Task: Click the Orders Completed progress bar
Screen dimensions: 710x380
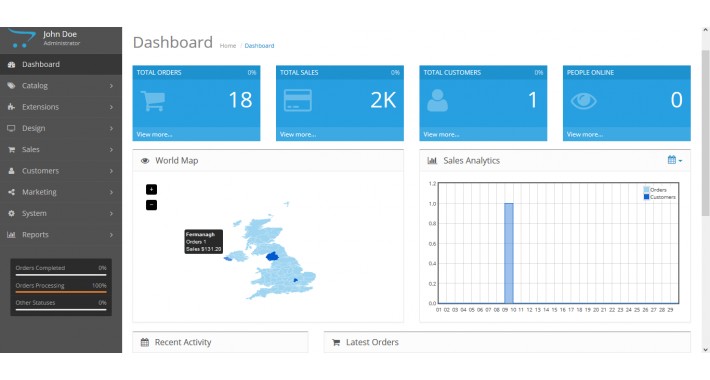Action: click(61, 274)
